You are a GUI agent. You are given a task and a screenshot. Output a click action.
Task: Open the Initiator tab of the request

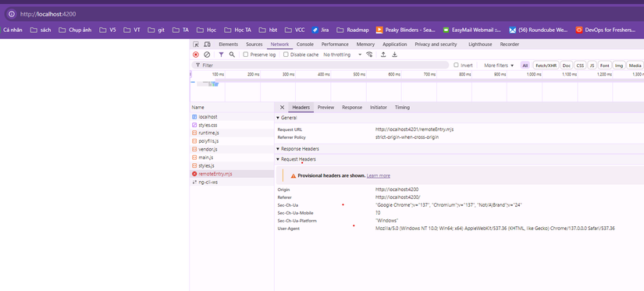379,107
